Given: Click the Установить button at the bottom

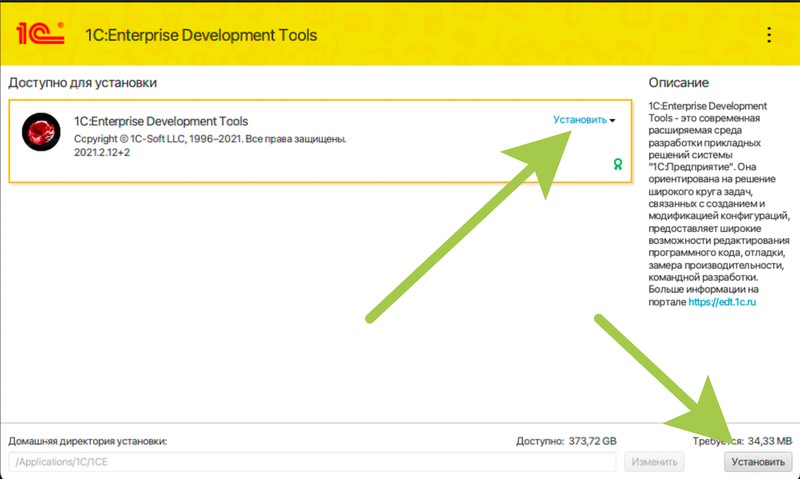Looking at the screenshot, I should [x=758, y=462].
